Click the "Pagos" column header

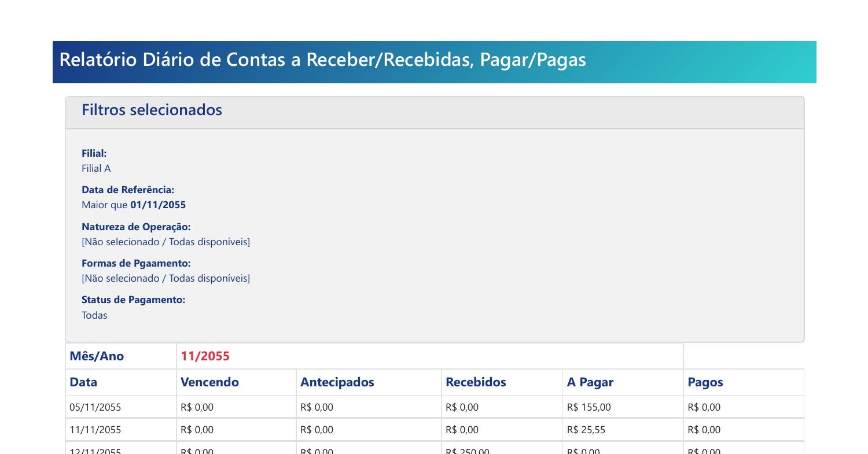pyautogui.click(x=705, y=382)
